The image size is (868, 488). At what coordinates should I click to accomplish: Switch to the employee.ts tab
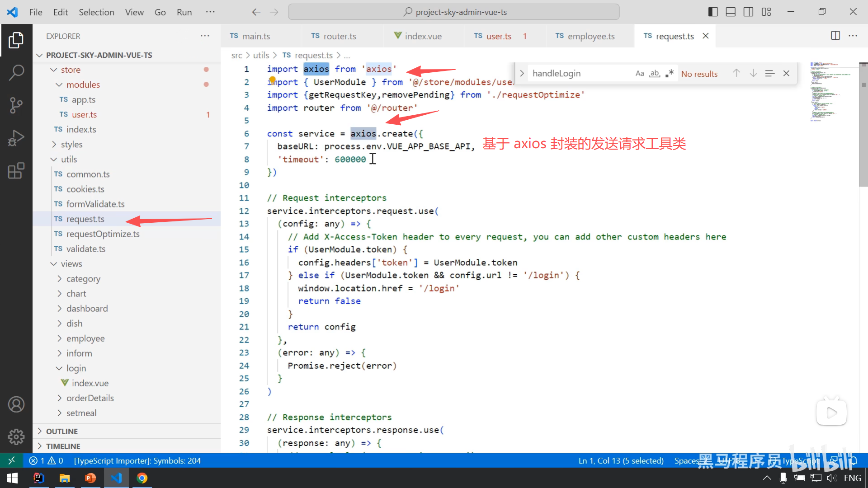coord(590,36)
